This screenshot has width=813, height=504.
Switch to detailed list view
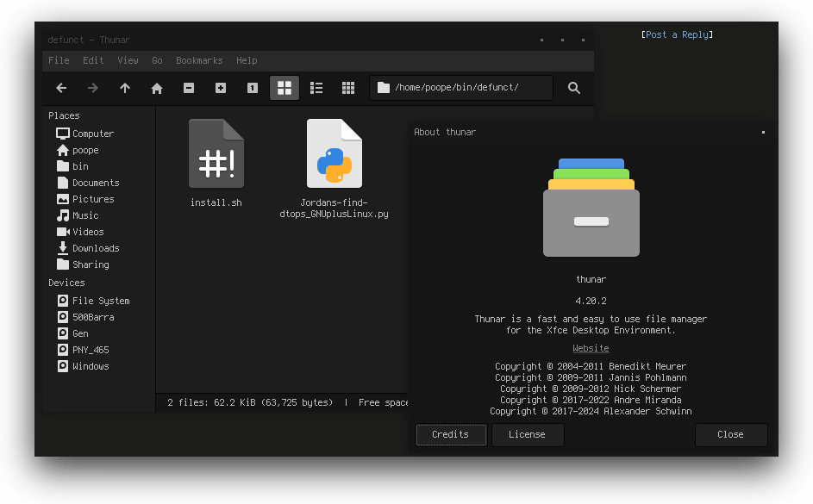pyautogui.click(x=316, y=88)
